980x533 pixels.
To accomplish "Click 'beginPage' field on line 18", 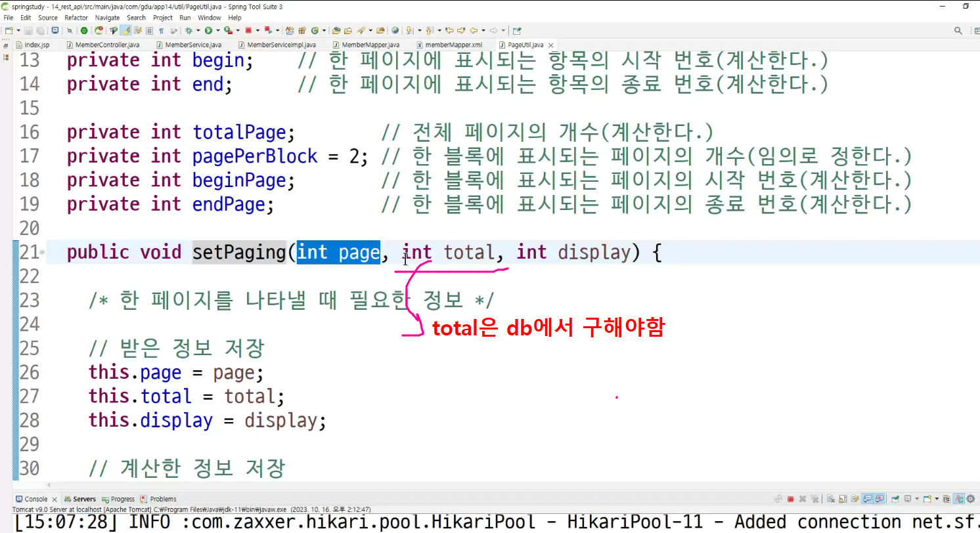I will (x=239, y=181).
